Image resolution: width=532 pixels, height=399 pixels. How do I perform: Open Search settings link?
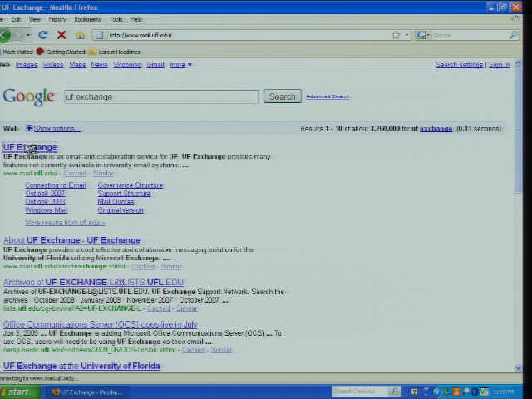459,65
